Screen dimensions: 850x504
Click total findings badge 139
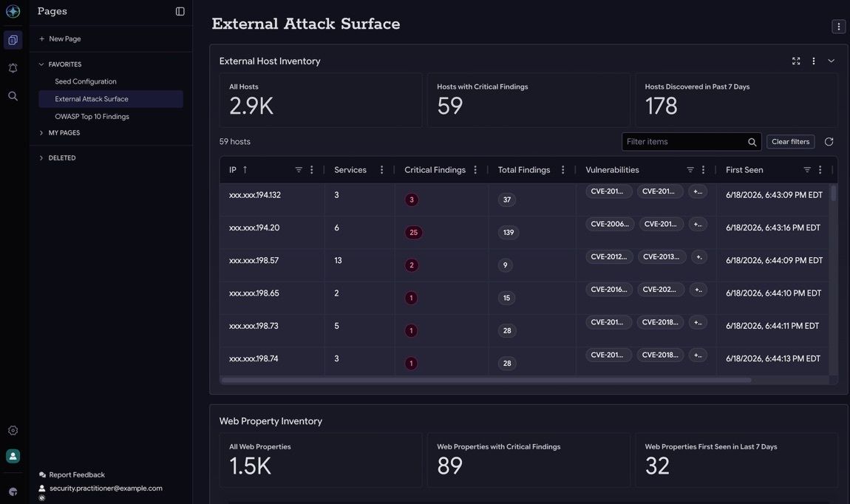click(x=509, y=233)
